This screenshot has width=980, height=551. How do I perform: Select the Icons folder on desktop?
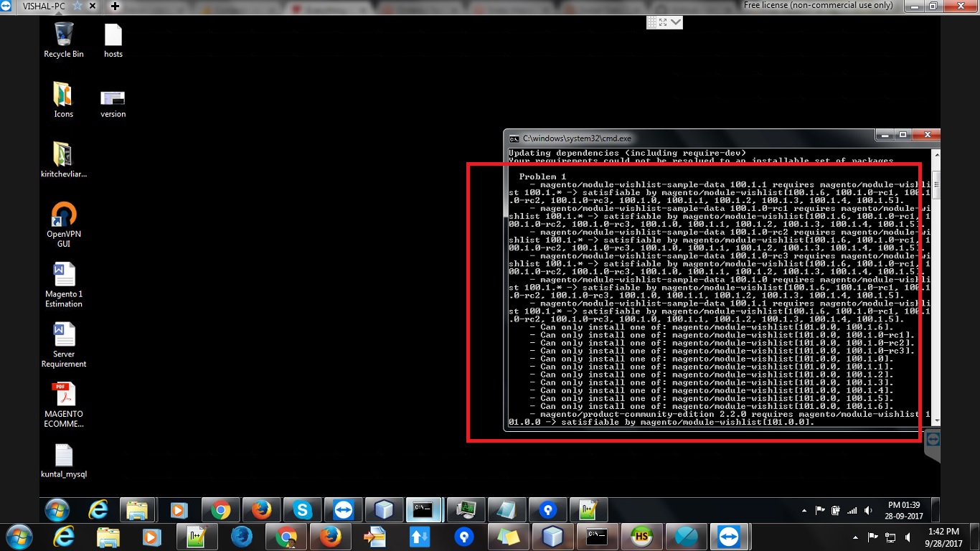coord(63,100)
